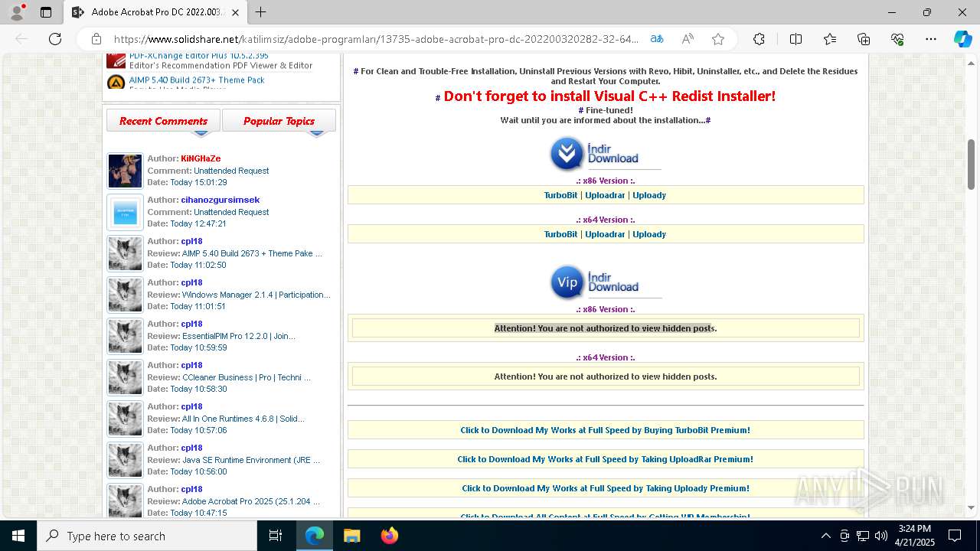Open the Extensions puzzle icon
980x551 pixels.
759,39
